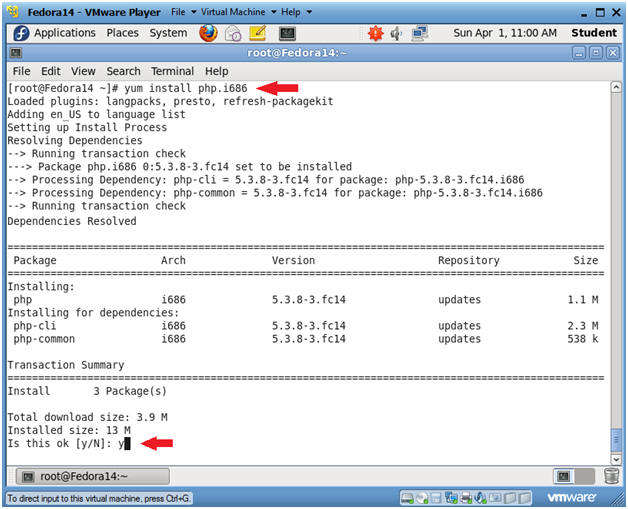Click the 'php-common' dependency row name

[x=44, y=339]
